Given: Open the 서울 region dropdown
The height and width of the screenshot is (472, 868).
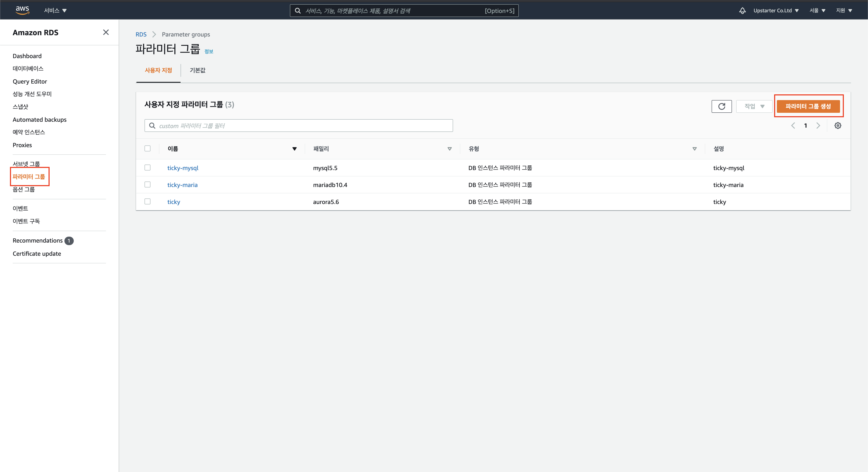Looking at the screenshot, I should click(x=817, y=10).
